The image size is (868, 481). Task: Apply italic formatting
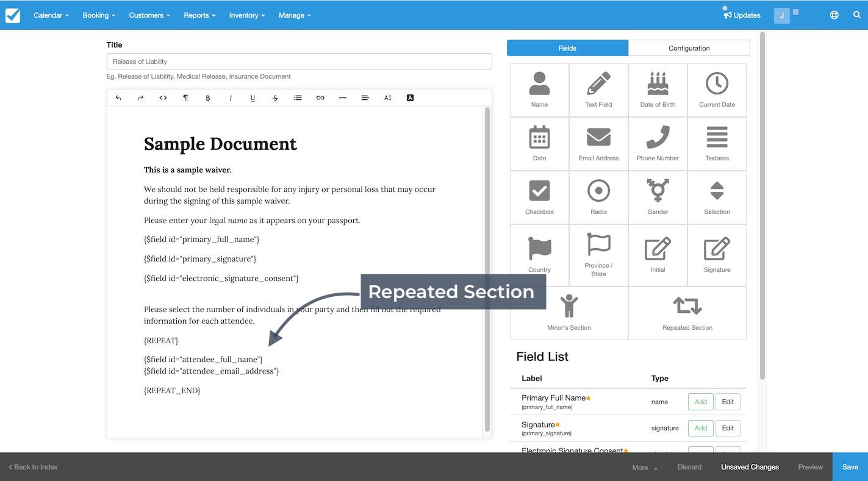pyautogui.click(x=231, y=98)
